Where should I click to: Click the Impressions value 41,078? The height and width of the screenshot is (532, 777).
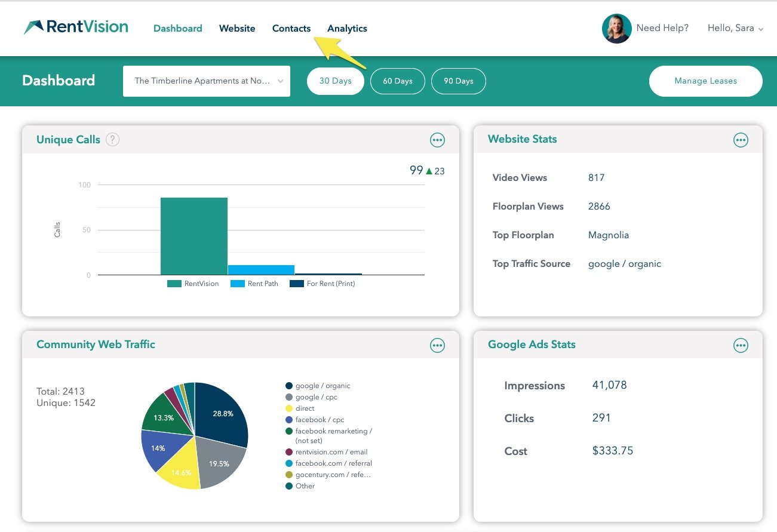pyautogui.click(x=609, y=385)
